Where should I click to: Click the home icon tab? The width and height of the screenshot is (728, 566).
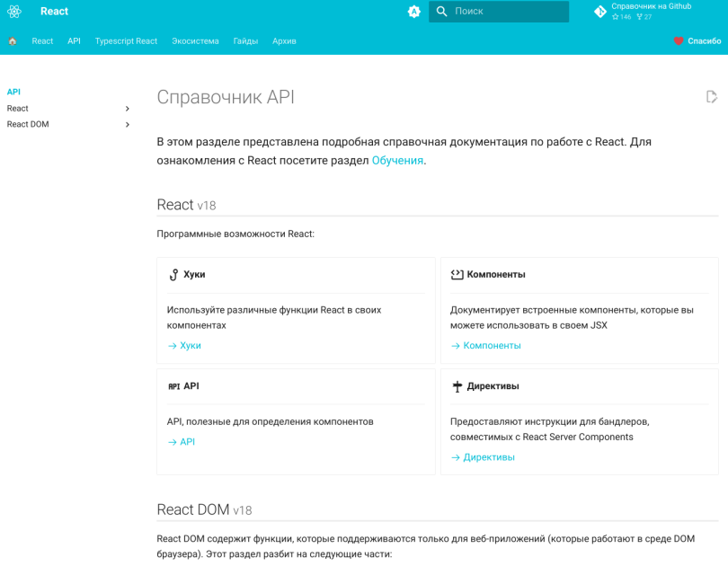tap(13, 41)
